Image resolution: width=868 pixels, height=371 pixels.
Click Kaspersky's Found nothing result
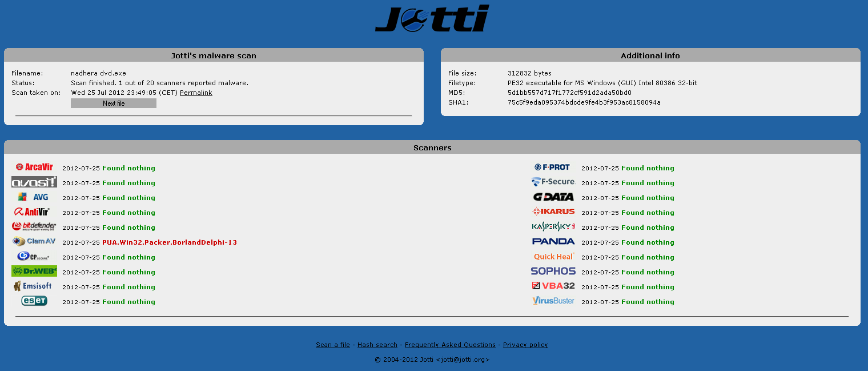[x=648, y=228]
